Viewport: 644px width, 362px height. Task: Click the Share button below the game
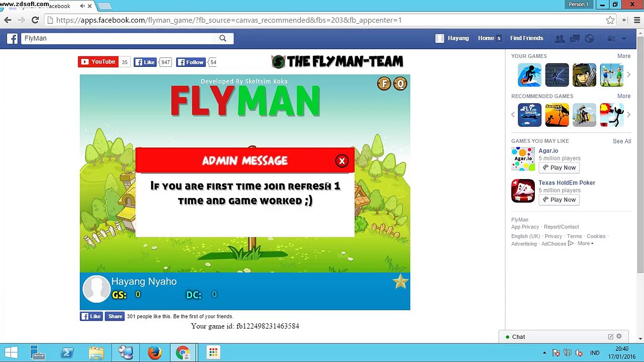coord(115,316)
